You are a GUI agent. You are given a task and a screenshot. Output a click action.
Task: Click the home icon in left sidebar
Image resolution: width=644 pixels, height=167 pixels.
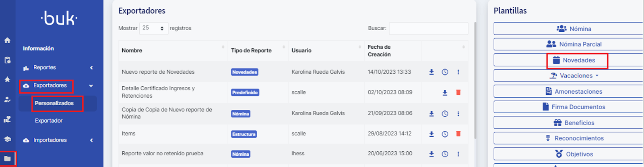click(x=7, y=40)
